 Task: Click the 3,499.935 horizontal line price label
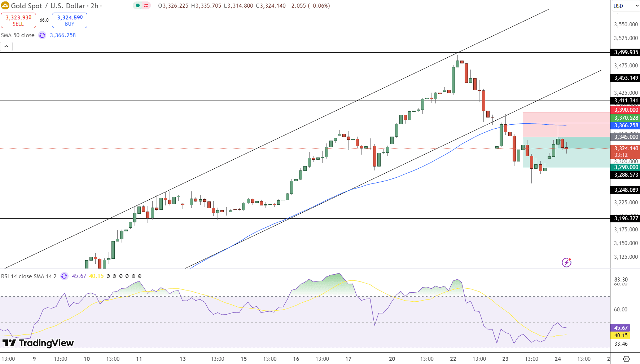pos(625,52)
